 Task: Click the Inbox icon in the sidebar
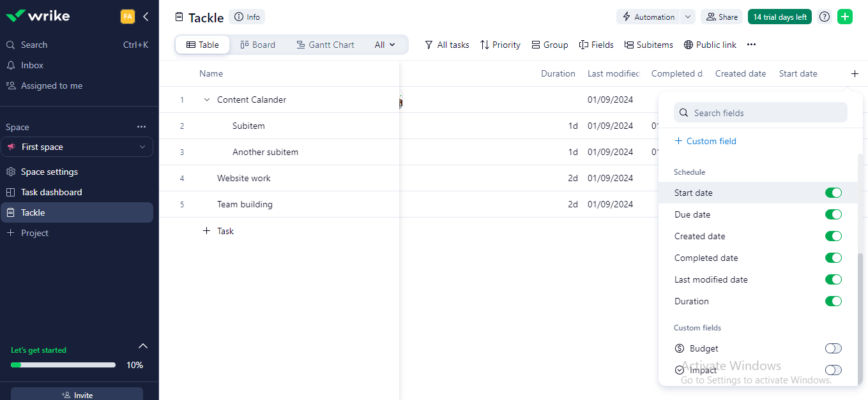(x=10, y=65)
